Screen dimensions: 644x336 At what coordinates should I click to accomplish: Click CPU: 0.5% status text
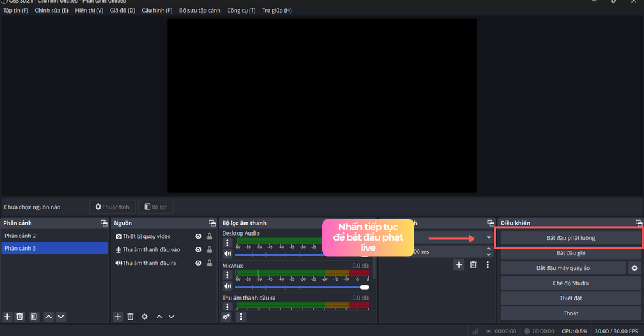pos(575,331)
